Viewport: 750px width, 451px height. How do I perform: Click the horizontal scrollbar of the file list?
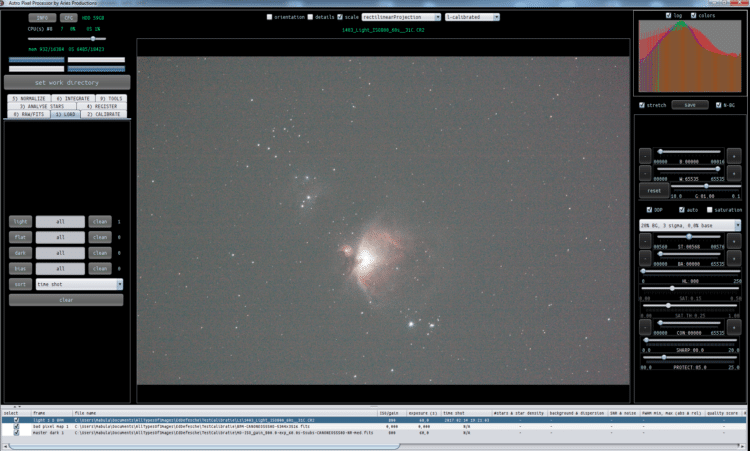pyautogui.click(x=205, y=446)
